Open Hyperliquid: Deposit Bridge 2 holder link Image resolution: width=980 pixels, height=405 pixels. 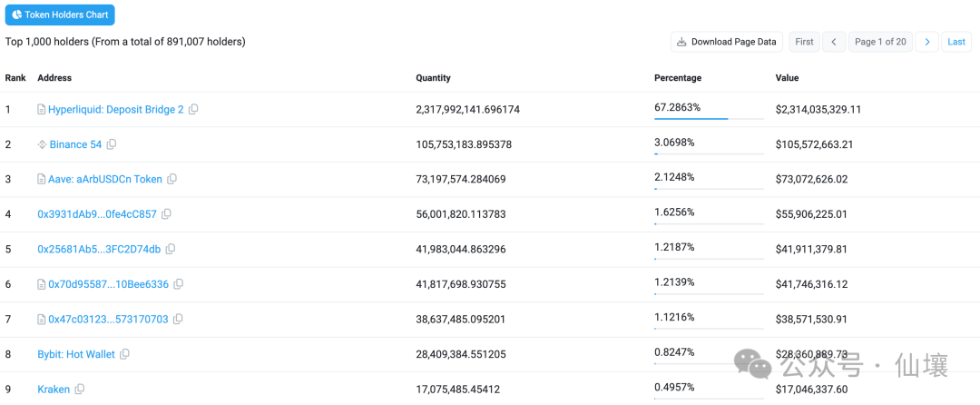pyautogui.click(x=115, y=110)
